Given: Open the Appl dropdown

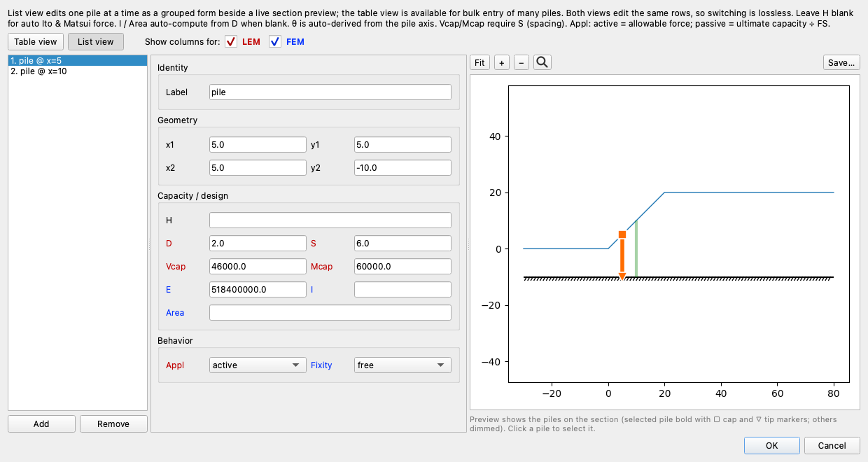Looking at the screenshot, I should coord(258,365).
